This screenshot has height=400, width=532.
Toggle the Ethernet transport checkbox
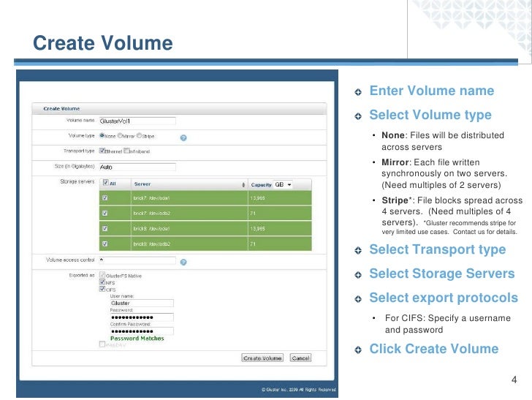point(102,151)
